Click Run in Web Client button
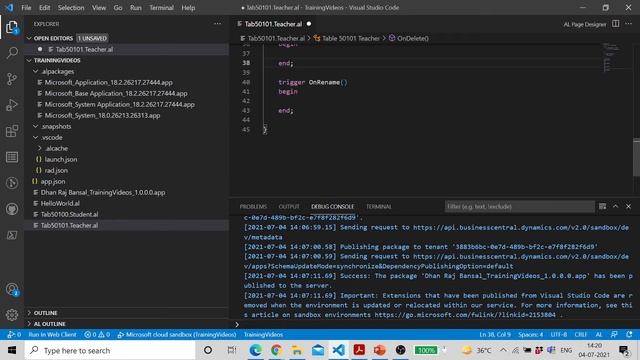This screenshot has width=640, height=360. (x=52, y=334)
